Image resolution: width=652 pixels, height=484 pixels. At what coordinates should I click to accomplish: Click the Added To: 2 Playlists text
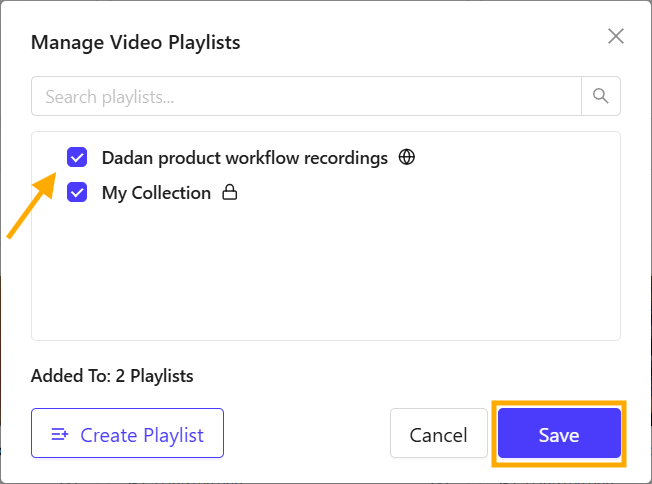112,376
